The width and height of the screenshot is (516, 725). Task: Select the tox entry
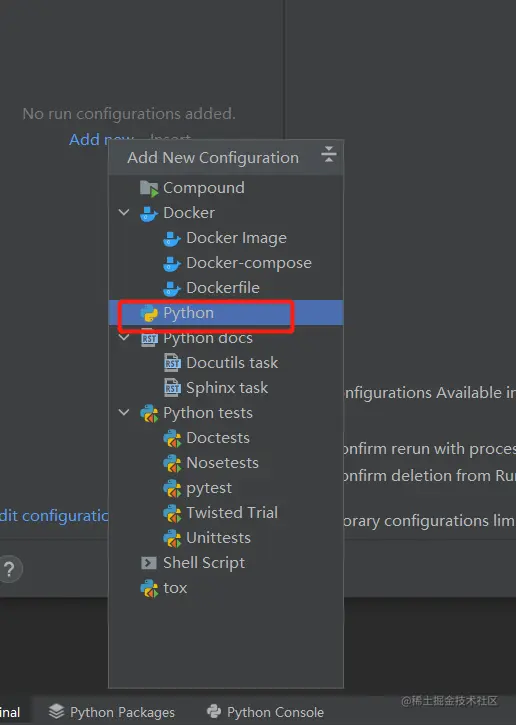point(226,588)
